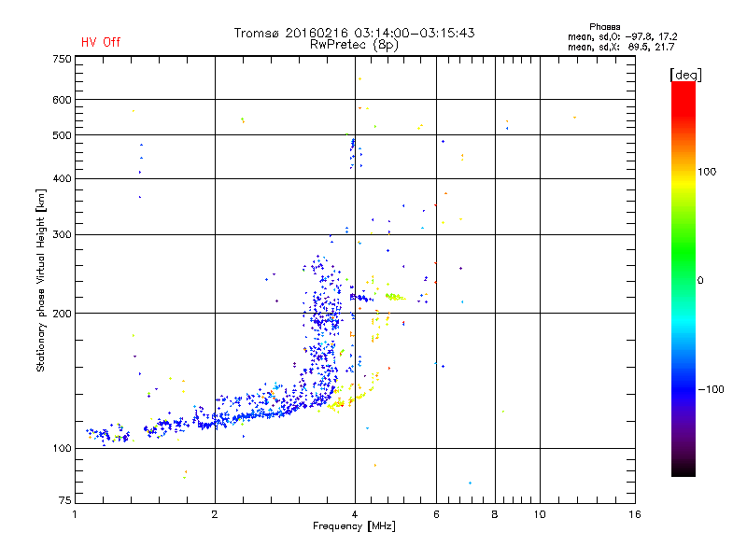Click the black bottom of the colorbar

tap(684, 469)
